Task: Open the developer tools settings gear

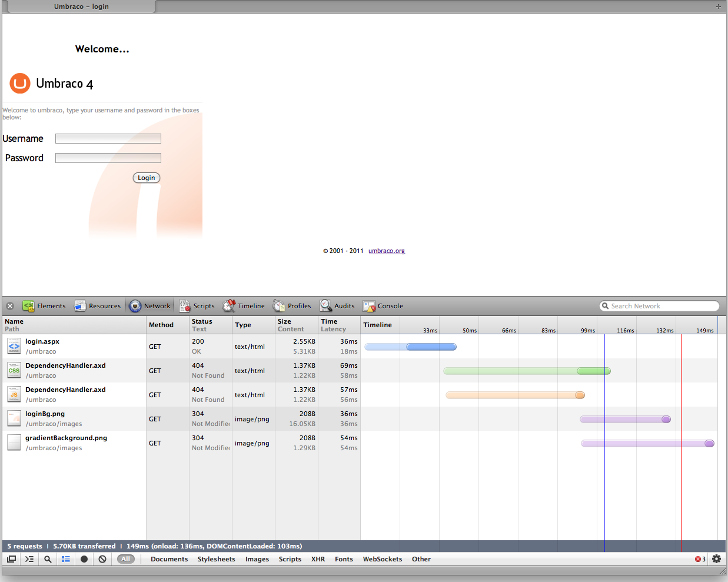Action: click(716, 559)
